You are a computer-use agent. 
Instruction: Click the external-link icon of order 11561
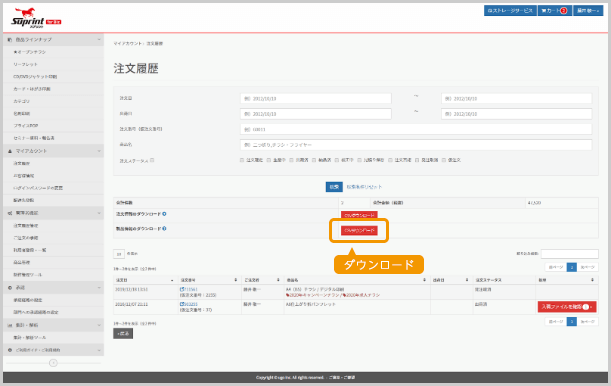pyautogui.click(x=182, y=289)
